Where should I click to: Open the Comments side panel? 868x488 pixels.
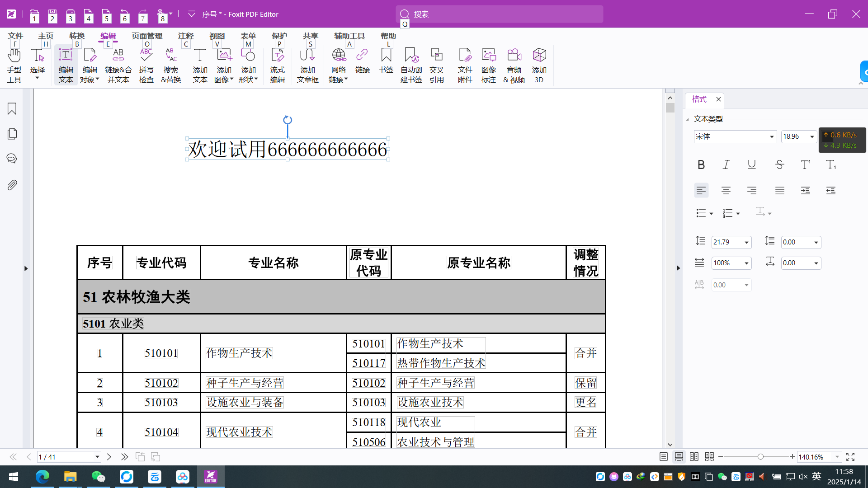click(12, 159)
